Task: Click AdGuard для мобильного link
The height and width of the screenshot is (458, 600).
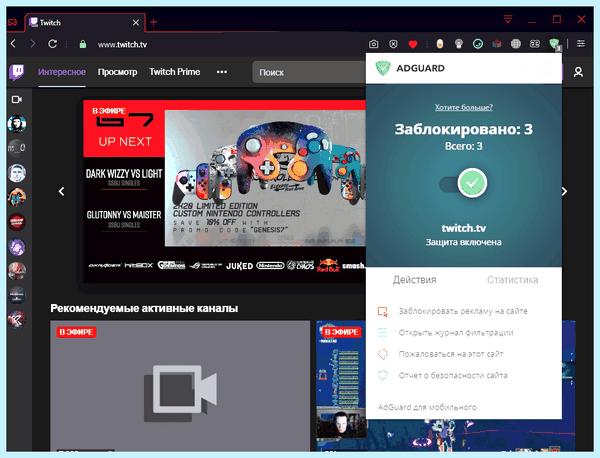Action: click(x=427, y=407)
